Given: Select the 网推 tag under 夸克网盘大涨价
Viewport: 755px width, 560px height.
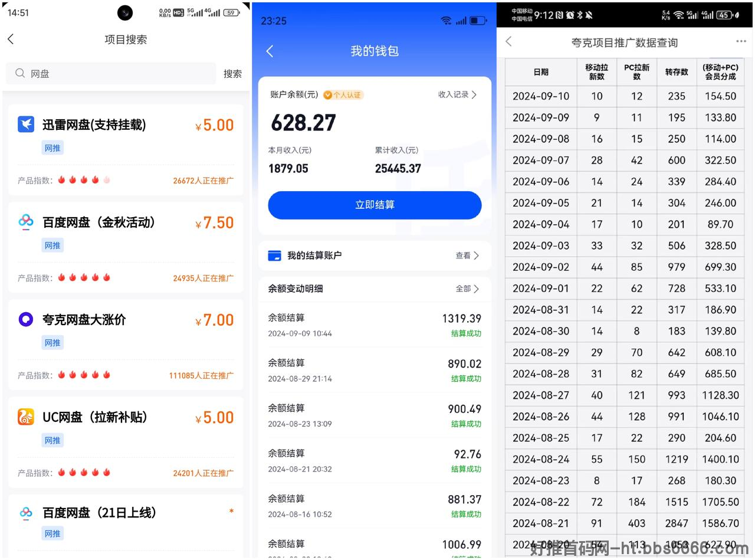Looking at the screenshot, I should click(52, 343).
